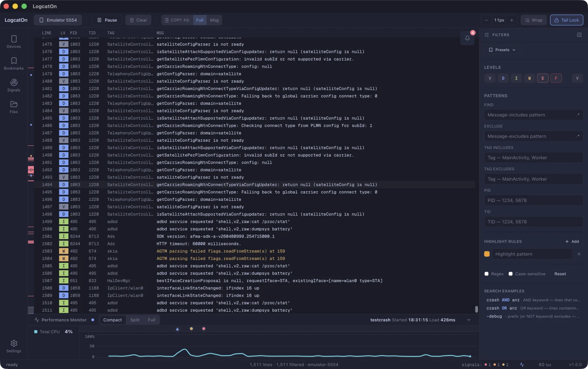Screen dimensions: 588x369
Task: Open the Files sidebar panel
Action: (x=14, y=107)
